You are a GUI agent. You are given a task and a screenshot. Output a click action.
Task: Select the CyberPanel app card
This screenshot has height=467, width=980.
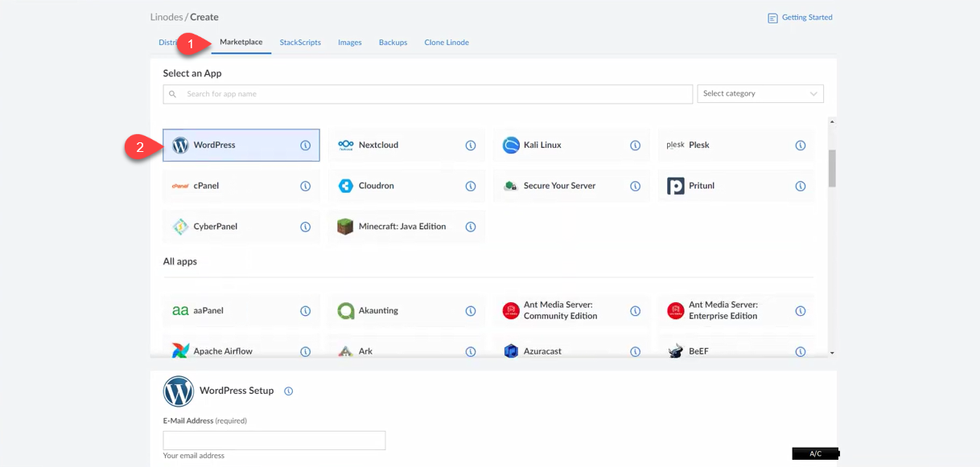(241, 227)
